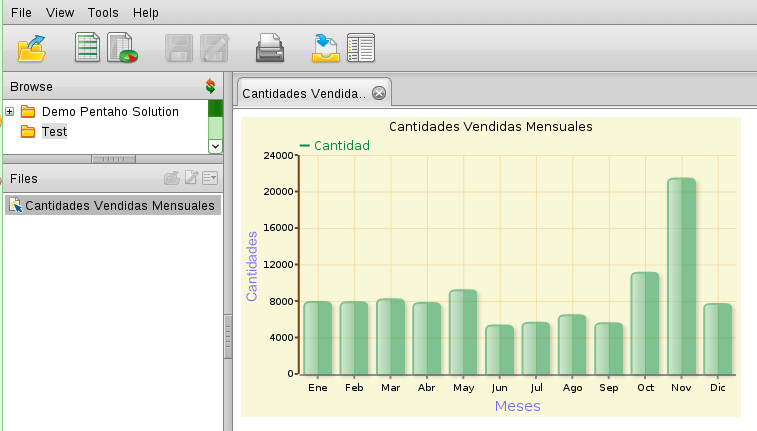Click the Open file folder icon

click(32, 48)
